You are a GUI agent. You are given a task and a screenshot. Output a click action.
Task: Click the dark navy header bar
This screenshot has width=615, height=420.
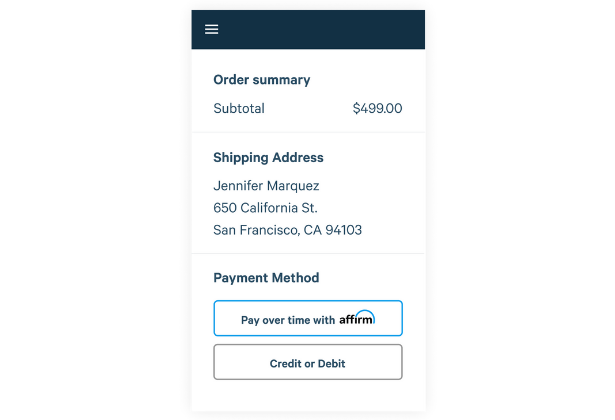pos(320,29)
